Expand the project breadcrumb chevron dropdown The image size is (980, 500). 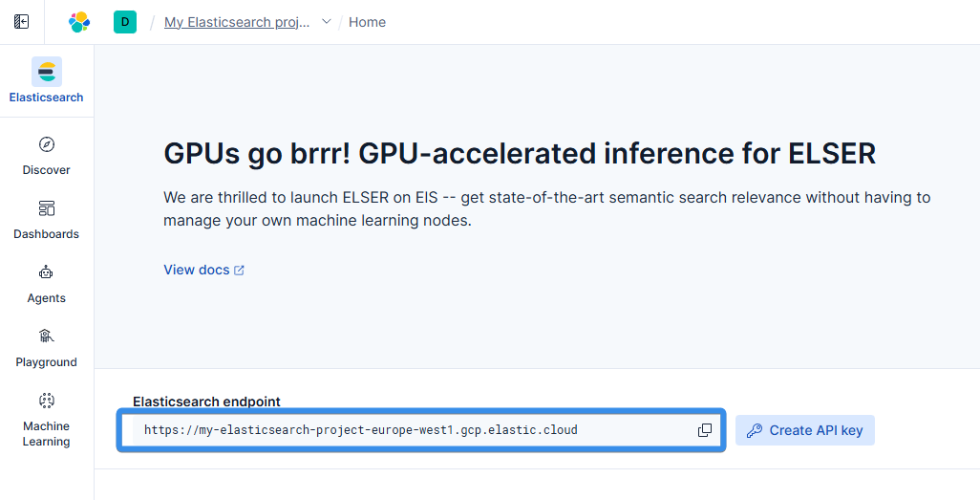327,22
